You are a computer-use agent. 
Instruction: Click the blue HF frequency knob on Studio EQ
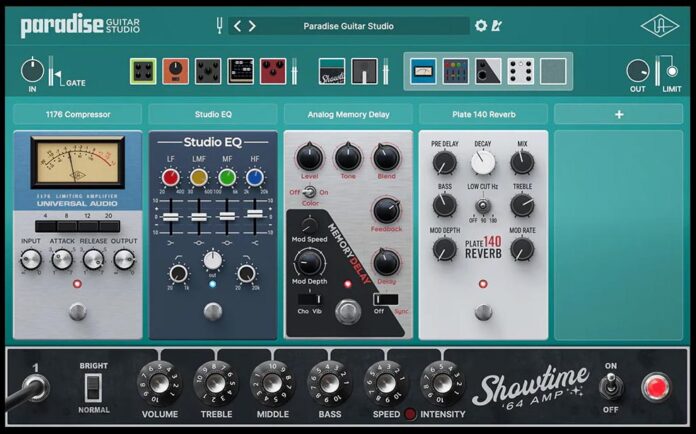click(x=255, y=178)
